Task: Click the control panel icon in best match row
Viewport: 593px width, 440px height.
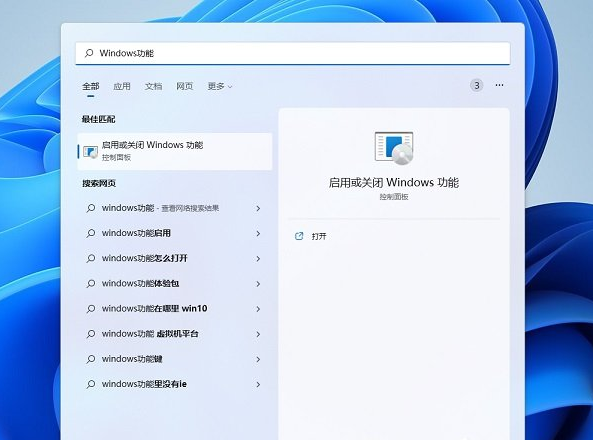Action: pyautogui.click(x=90, y=152)
